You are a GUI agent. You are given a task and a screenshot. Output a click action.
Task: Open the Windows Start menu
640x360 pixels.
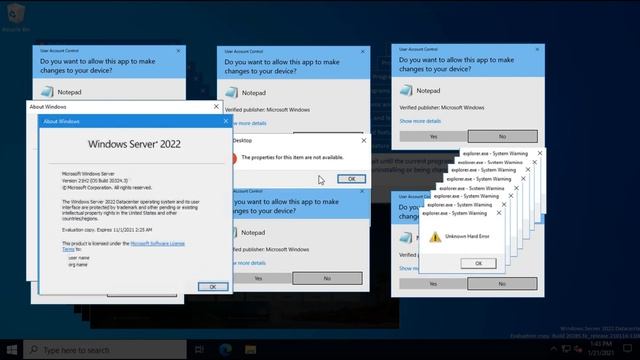pyautogui.click(x=11, y=350)
